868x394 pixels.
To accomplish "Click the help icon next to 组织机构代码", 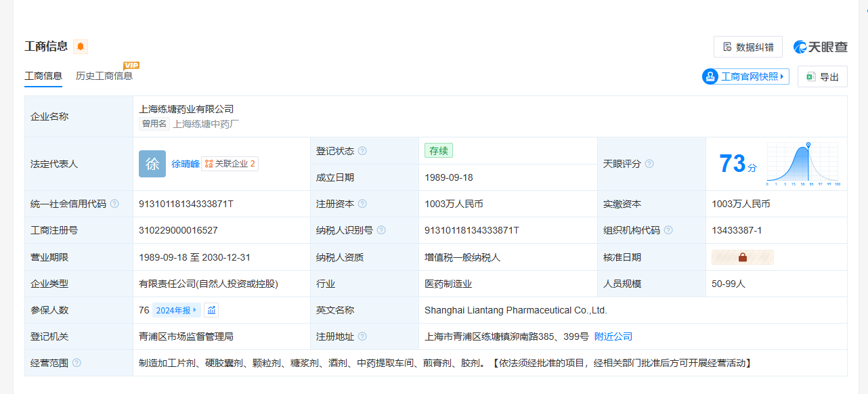I will [668, 230].
